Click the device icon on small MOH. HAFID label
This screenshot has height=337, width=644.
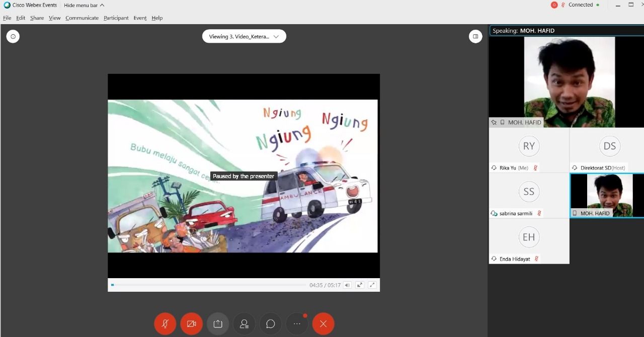point(575,213)
